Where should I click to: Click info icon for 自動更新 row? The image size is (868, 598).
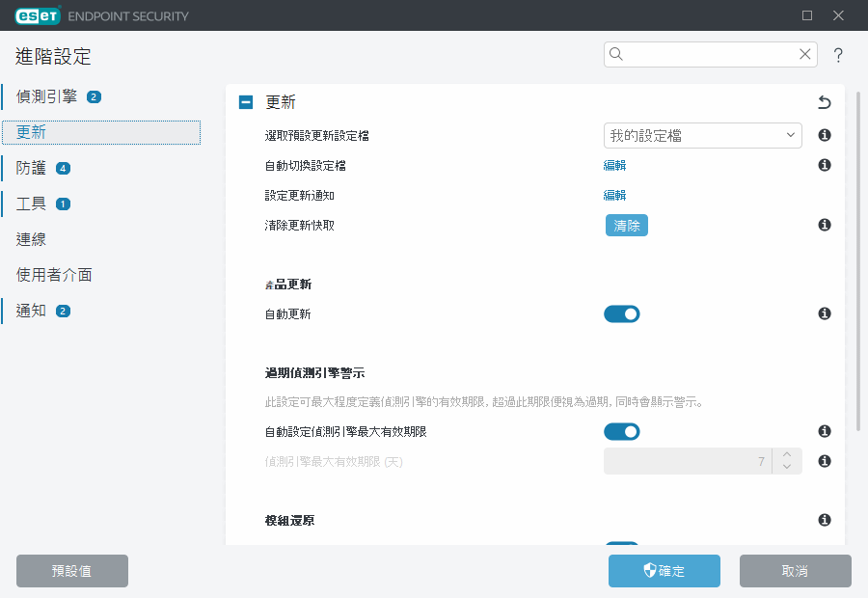coord(825,314)
